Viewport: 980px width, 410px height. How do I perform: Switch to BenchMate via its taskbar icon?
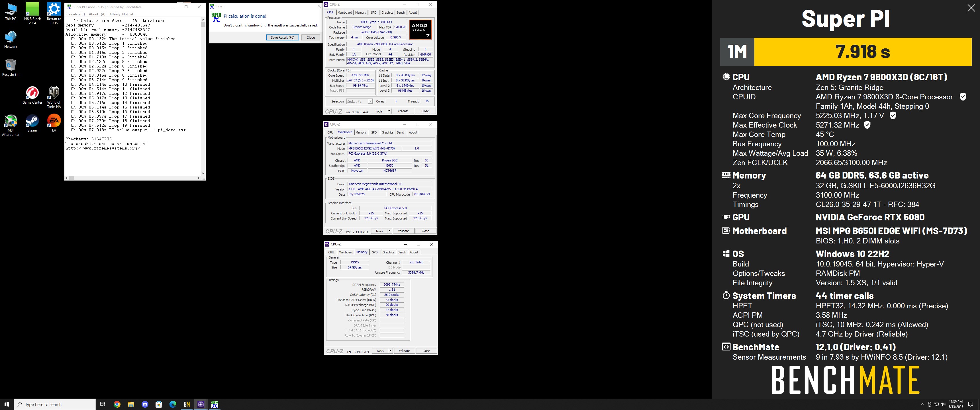187,404
